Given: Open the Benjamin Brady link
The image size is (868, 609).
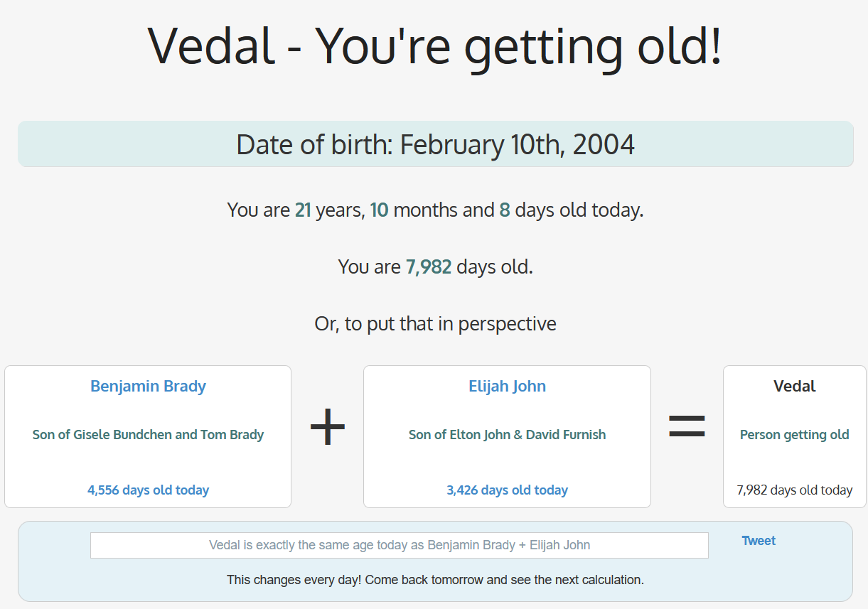Looking at the screenshot, I should [148, 387].
